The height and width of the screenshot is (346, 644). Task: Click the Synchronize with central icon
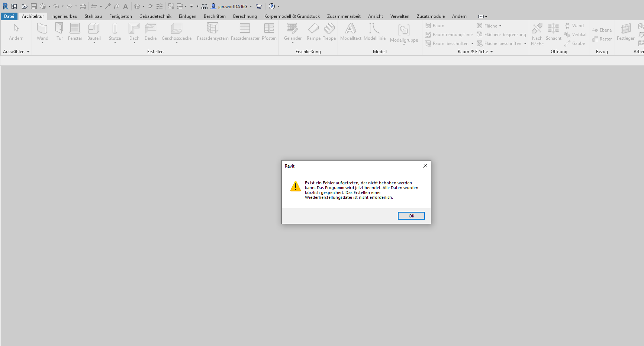(x=43, y=6)
